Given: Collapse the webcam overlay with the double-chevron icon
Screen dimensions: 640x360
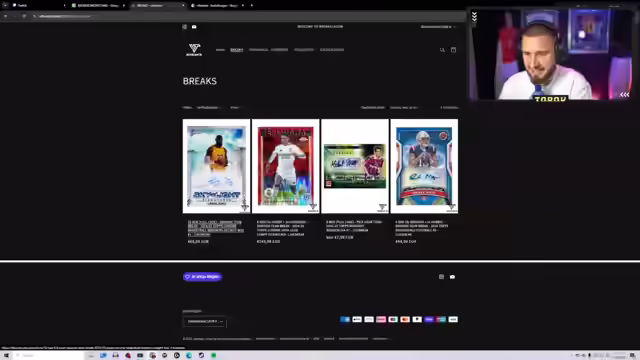Looking at the screenshot, I should tap(474, 17).
